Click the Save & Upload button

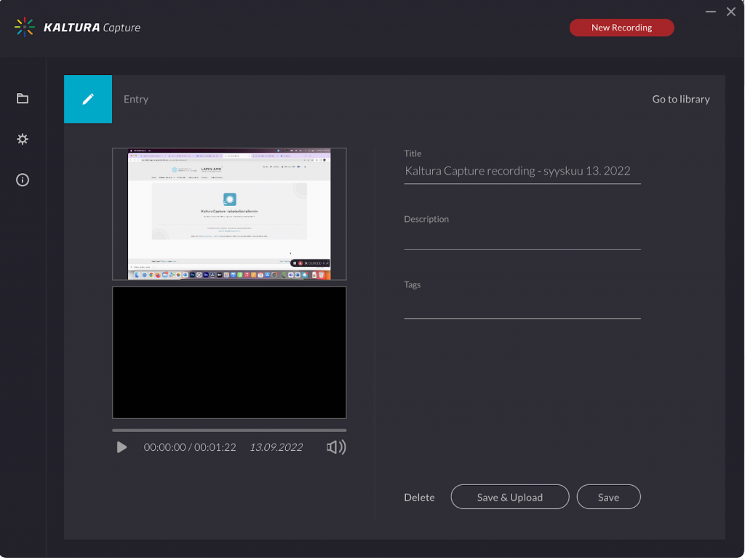click(x=510, y=497)
